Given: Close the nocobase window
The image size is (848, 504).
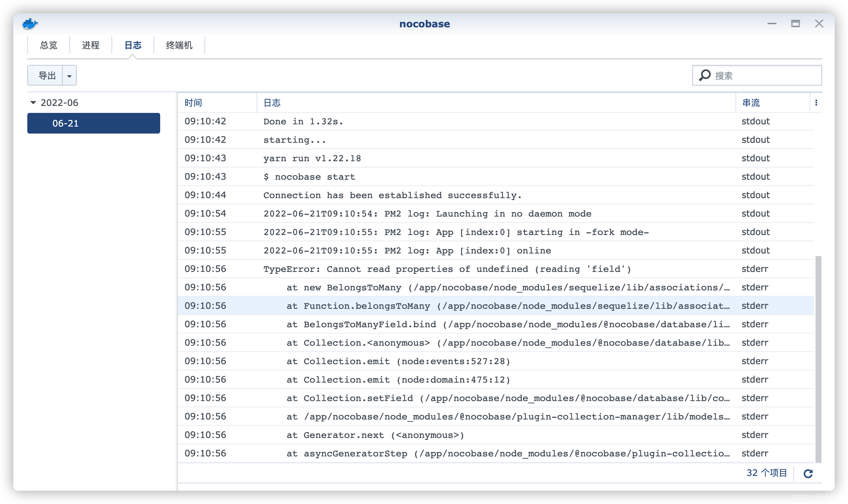Looking at the screenshot, I should [819, 24].
